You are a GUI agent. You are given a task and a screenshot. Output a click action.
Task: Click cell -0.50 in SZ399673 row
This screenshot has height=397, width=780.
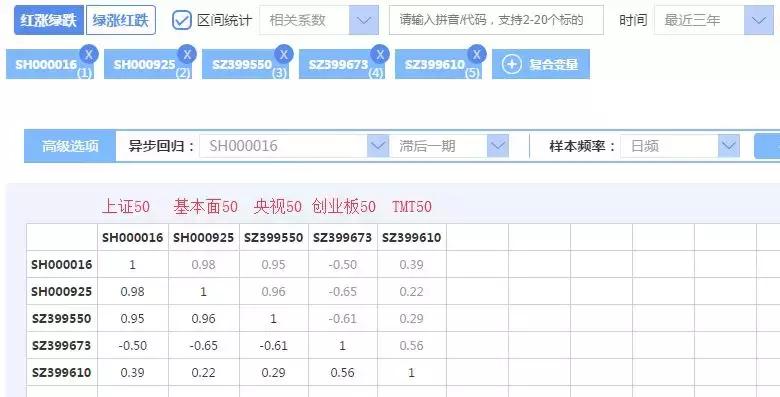(x=133, y=345)
